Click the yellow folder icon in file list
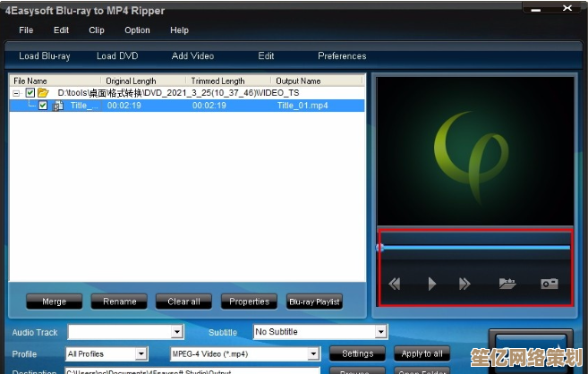The width and height of the screenshot is (588, 374). [43, 92]
